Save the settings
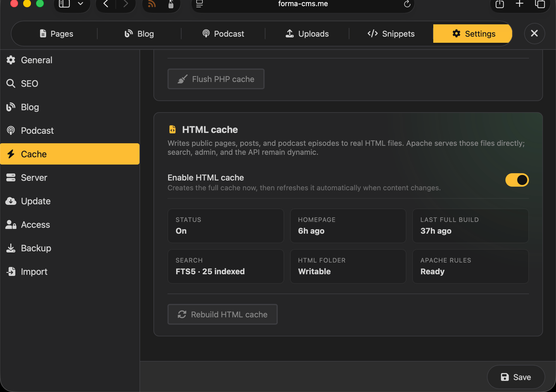The height and width of the screenshot is (392, 556). point(516,377)
